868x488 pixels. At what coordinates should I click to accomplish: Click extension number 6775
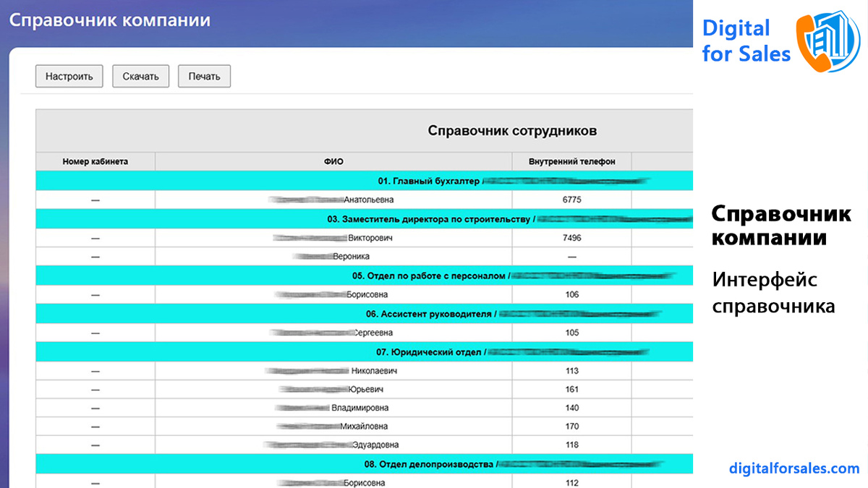tap(572, 199)
